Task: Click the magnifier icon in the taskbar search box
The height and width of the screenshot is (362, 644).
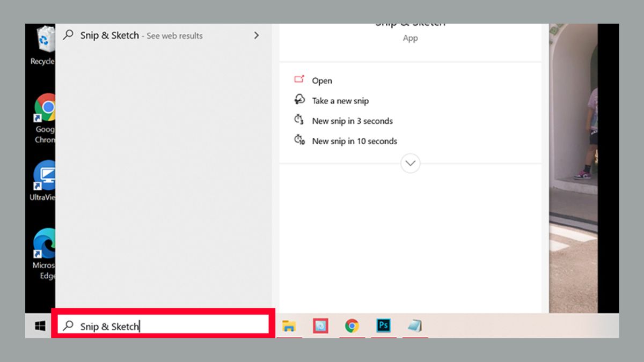Action: click(68, 326)
